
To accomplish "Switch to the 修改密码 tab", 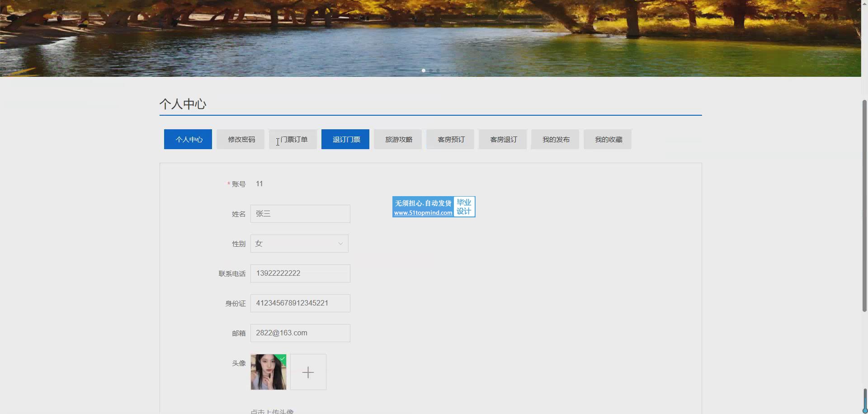I will (x=241, y=139).
